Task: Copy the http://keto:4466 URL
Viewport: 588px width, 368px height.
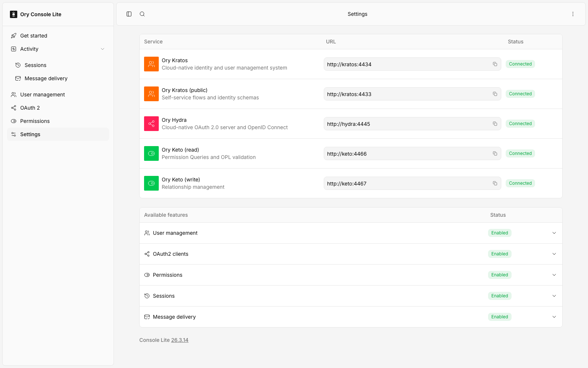Action: (495, 153)
